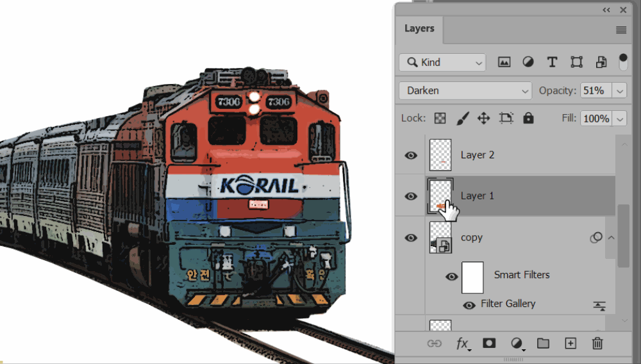Select the copy smart object thumbnail
The image size is (641, 364).
440,238
